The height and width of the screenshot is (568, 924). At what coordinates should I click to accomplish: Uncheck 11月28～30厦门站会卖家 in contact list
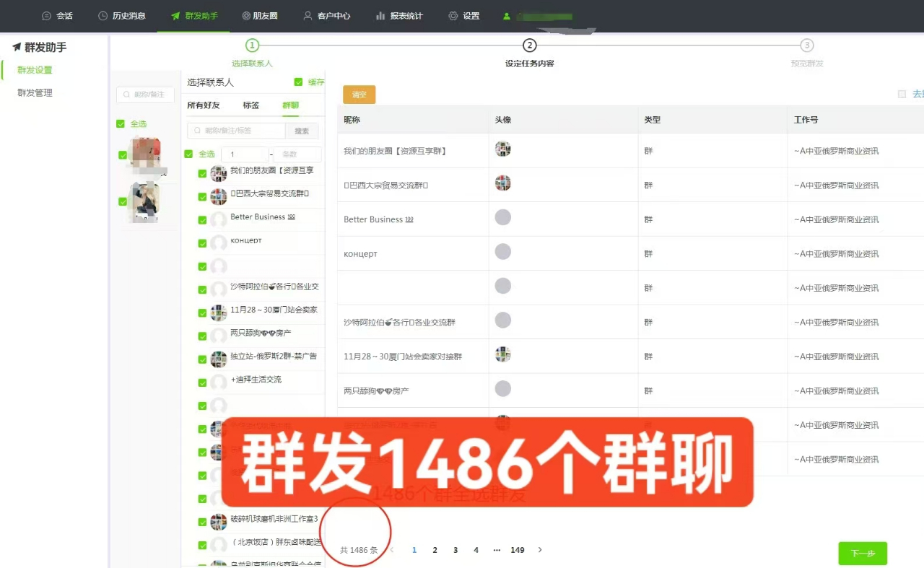202,313
